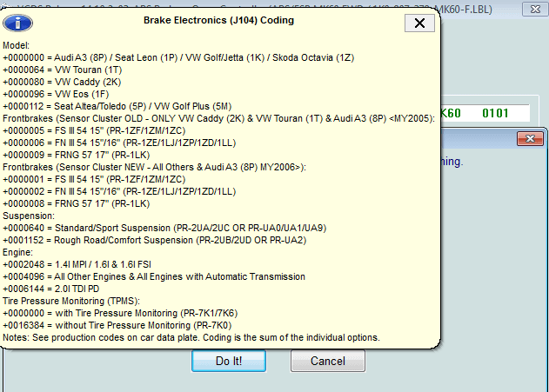
Task: Select line '+0000009 = FRNG 57 17"'
Action: (77, 155)
